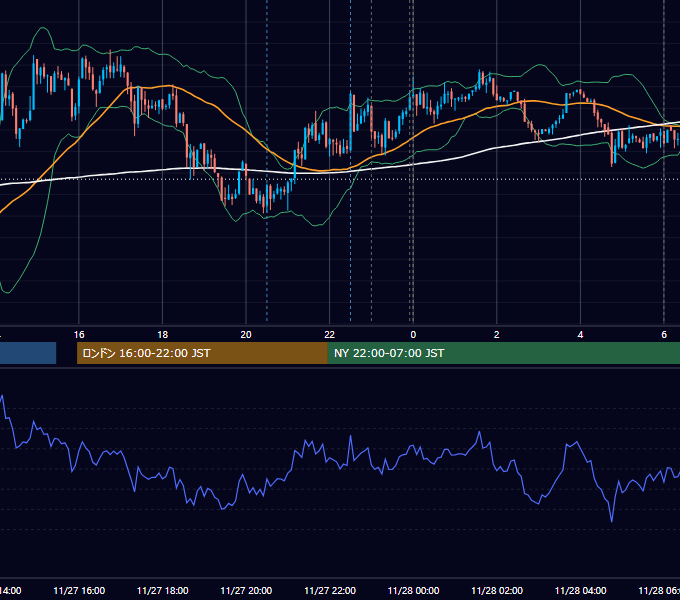Click the ロンドン 16:00-22:00 JST session bar

click(x=202, y=353)
